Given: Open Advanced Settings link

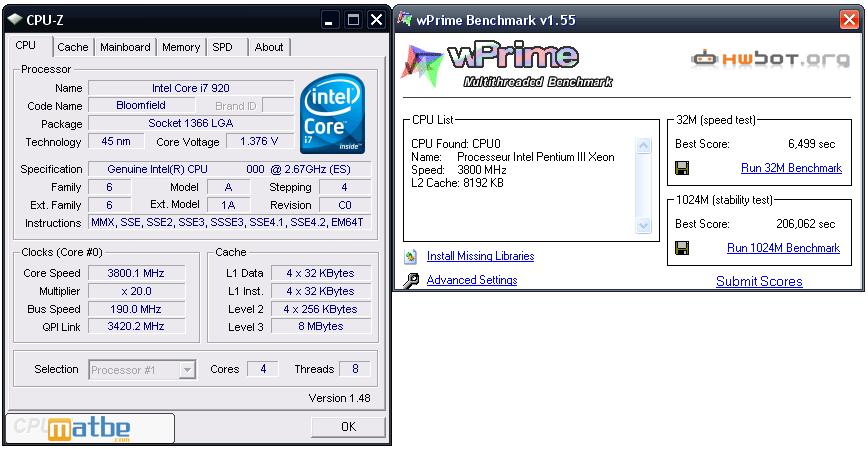Looking at the screenshot, I should click(472, 280).
